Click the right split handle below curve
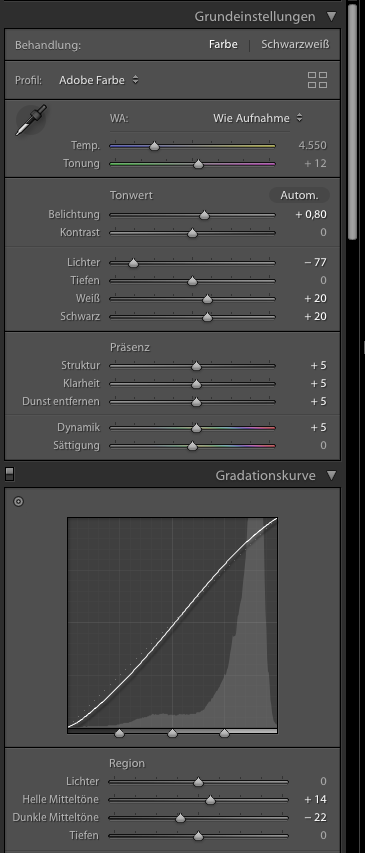 tap(225, 733)
